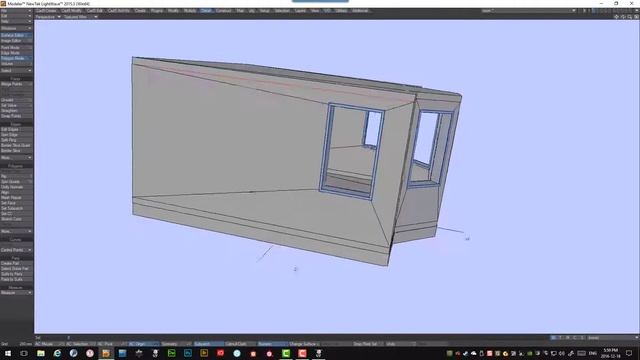Click the Add Edges tool
The image size is (640, 360).
click(16, 129)
